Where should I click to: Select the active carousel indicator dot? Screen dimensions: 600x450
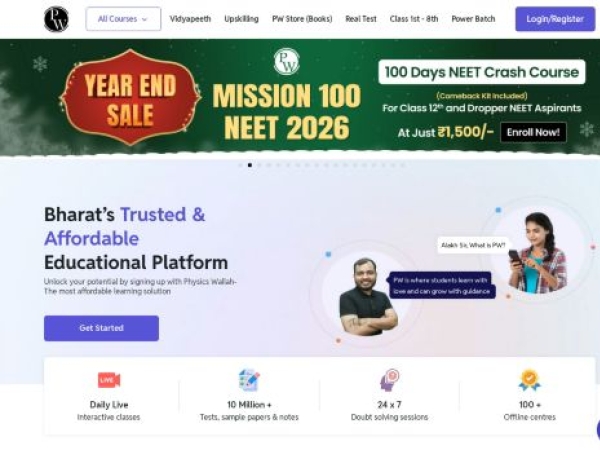(x=249, y=165)
